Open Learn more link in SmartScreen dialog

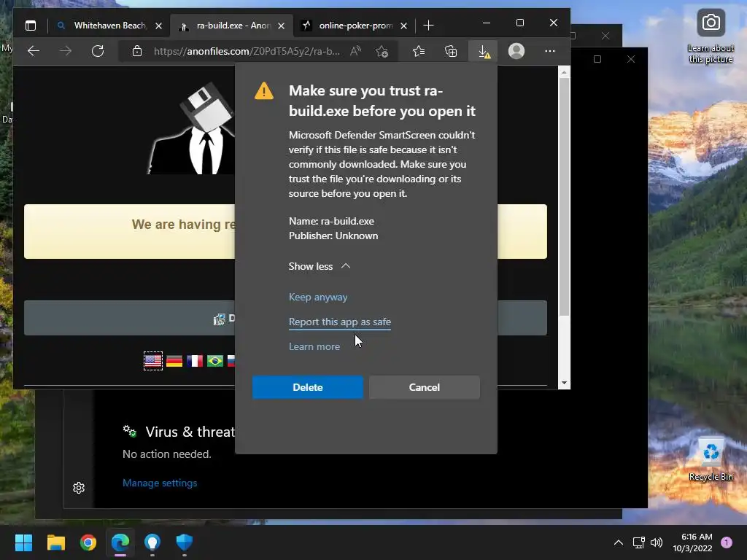[x=314, y=346]
